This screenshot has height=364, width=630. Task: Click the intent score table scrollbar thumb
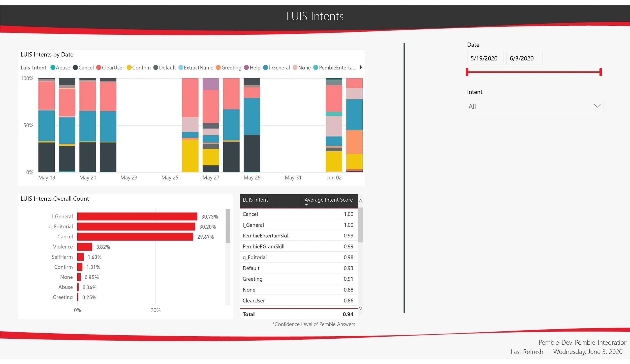tap(360, 225)
